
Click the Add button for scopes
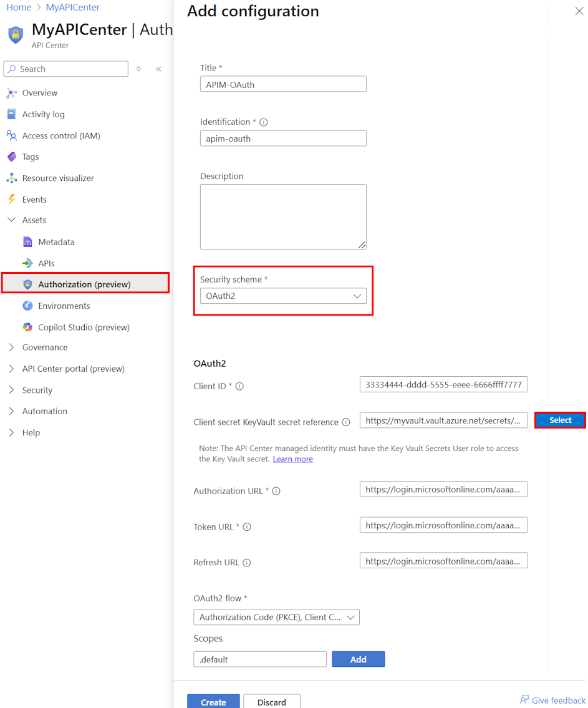point(359,659)
